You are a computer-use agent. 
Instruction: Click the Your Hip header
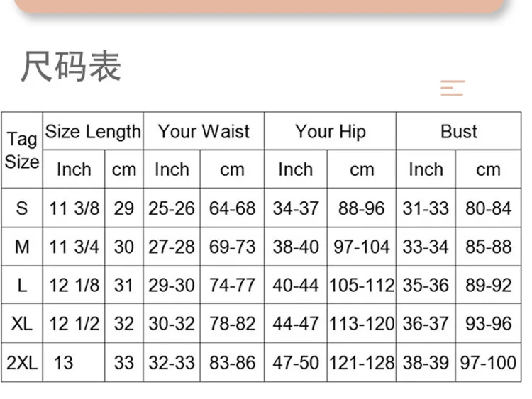tap(330, 131)
